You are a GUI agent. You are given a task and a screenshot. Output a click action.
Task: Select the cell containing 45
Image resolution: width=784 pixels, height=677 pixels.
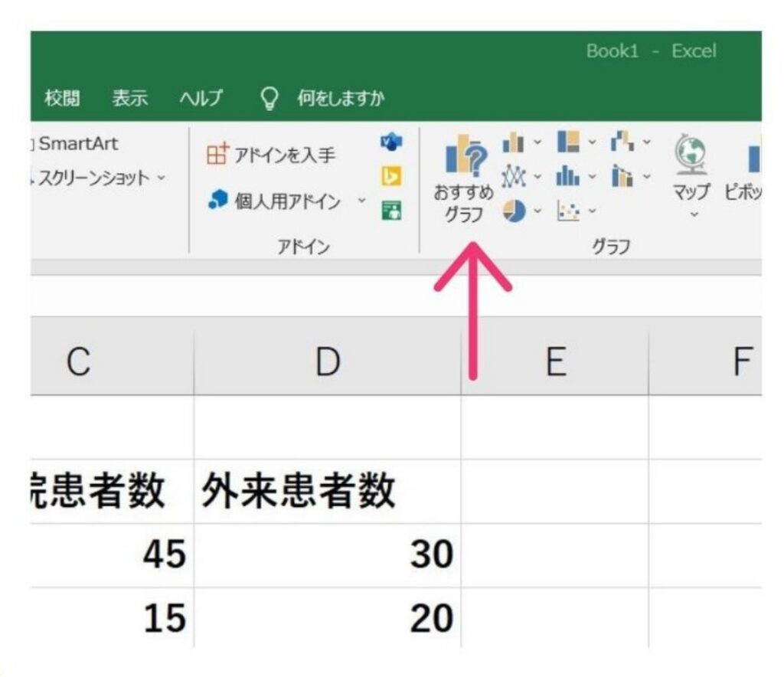point(112,555)
